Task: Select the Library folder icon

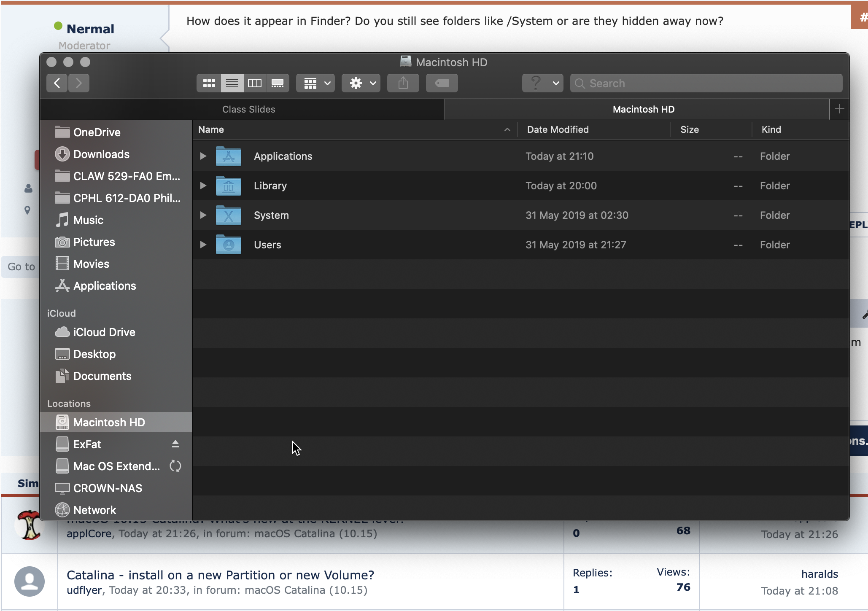Action: tap(228, 186)
